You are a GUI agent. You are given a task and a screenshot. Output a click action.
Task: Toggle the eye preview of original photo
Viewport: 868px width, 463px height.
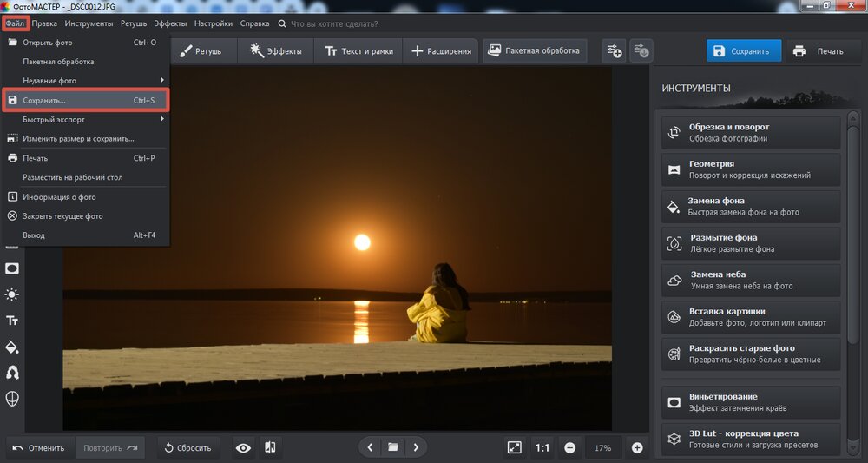click(x=243, y=447)
